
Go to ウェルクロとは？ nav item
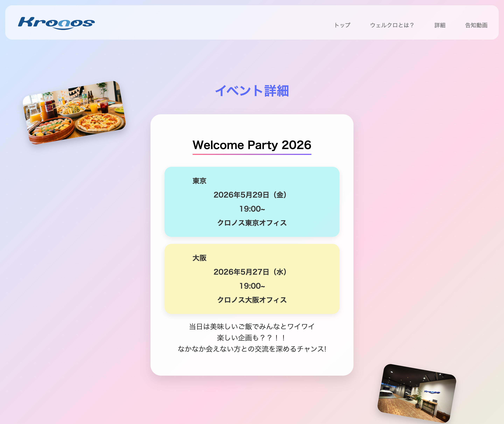(392, 25)
